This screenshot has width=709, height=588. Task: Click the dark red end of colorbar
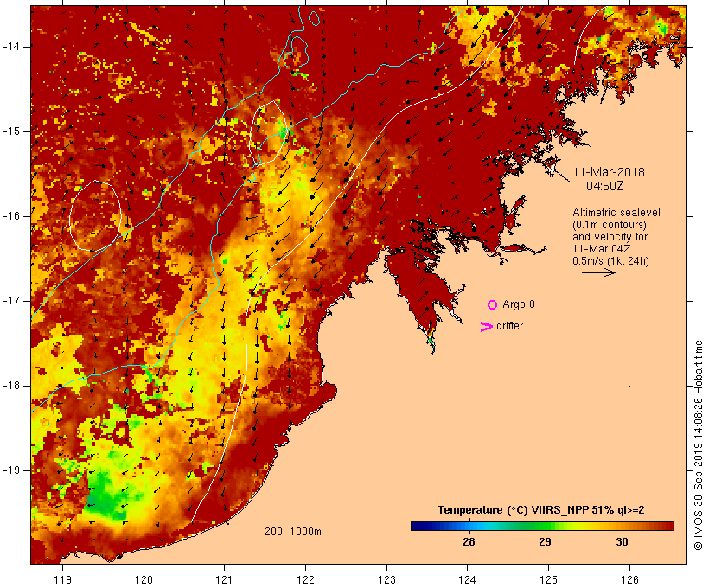pyautogui.click(x=668, y=526)
